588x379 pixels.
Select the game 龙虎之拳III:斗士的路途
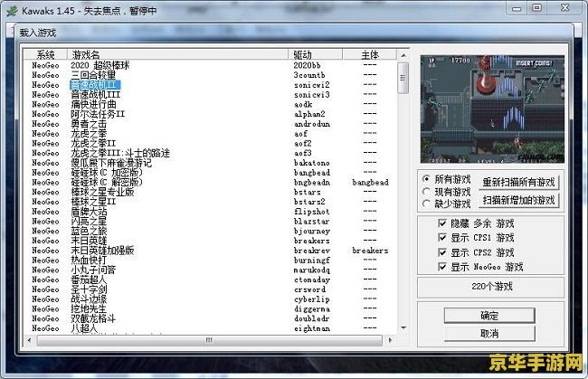click(120, 153)
